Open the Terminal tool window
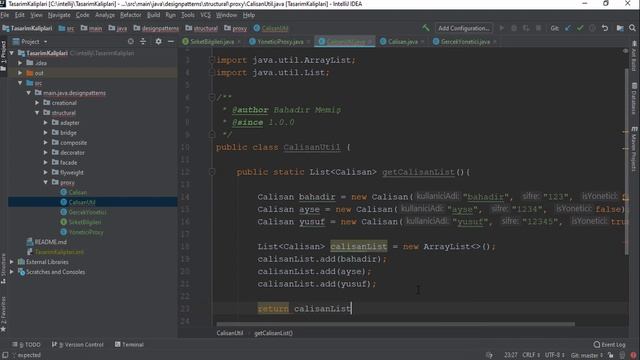Screen dimensions: 640x360 tap(129, 344)
